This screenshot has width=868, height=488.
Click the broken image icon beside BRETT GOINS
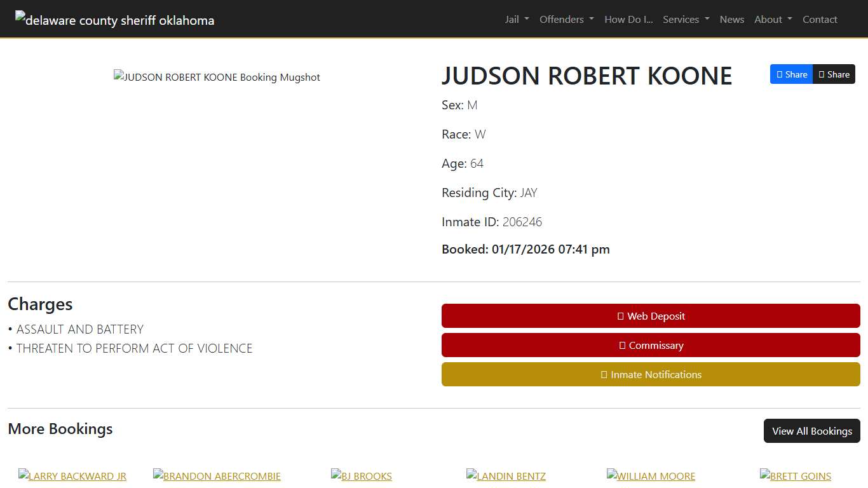click(764, 476)
